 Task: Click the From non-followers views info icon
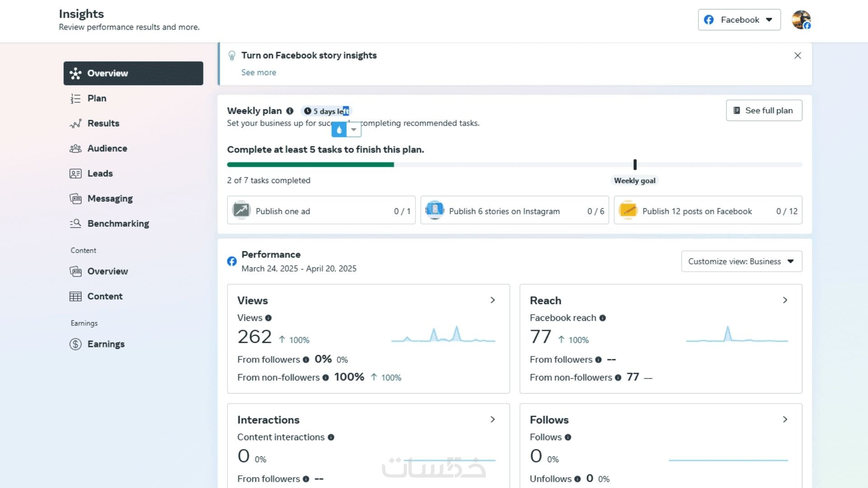click(325, 378)
